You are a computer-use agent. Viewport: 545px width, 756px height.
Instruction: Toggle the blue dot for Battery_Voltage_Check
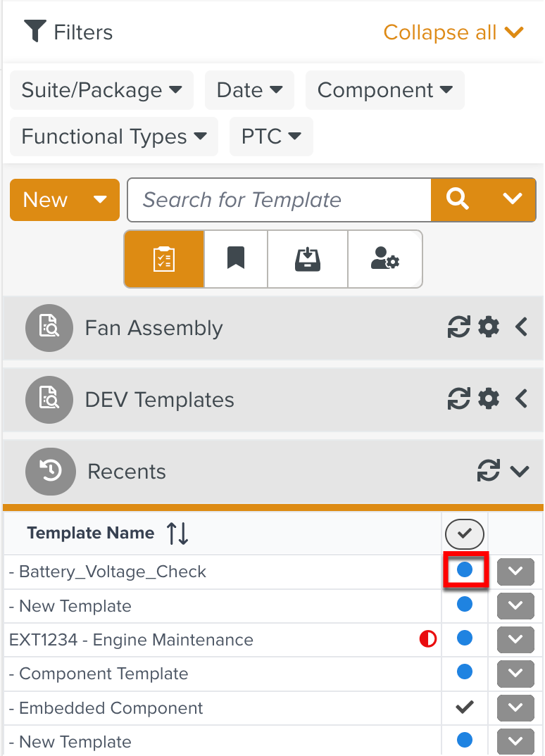pos(465,570)
